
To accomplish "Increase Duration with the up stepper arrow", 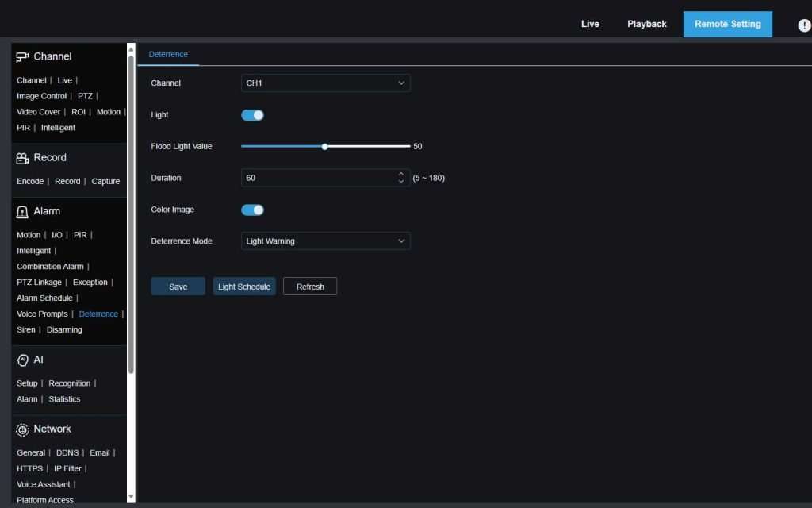I will coord(400,174).
